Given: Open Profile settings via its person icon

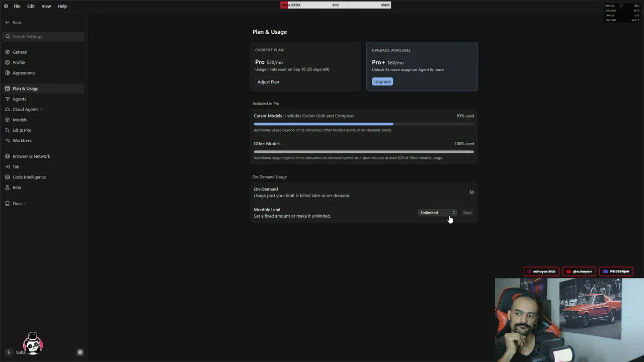Looking at the screenshot, I should 8,62.
